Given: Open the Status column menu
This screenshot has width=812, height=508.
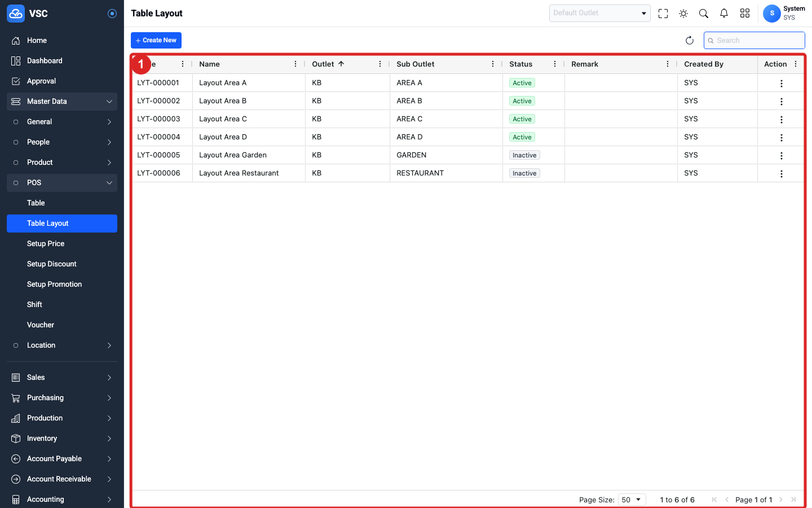Looking at the screenshot, I should (x=555, y=64).
